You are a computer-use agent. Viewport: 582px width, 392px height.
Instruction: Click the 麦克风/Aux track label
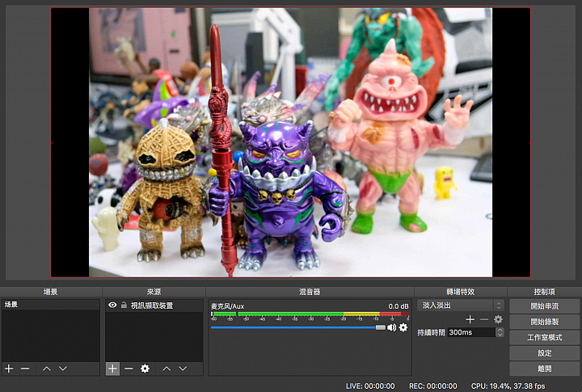227,306
